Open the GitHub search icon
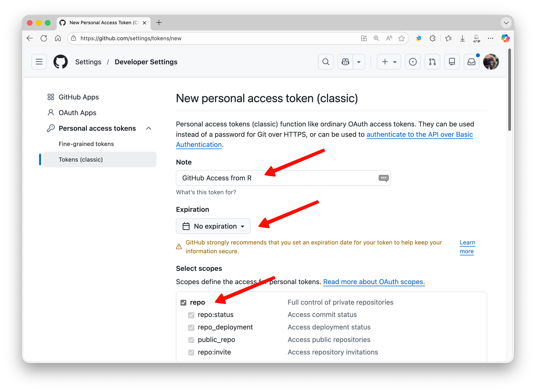The width and height of the screenshot is (536, 392). [326, 62]
